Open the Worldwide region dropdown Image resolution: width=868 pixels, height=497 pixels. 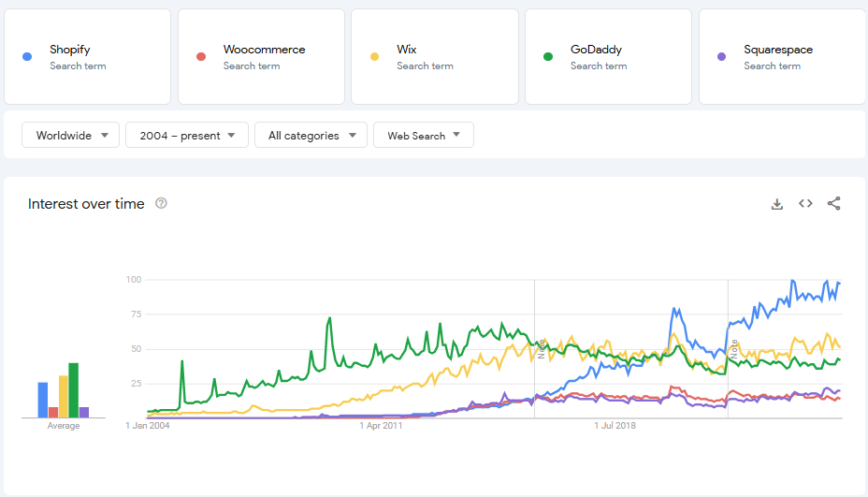(71, 136)
